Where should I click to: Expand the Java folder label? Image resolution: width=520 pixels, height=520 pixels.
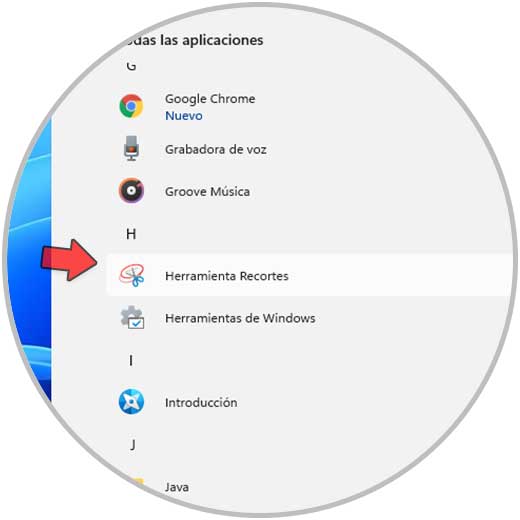point(177,487)
